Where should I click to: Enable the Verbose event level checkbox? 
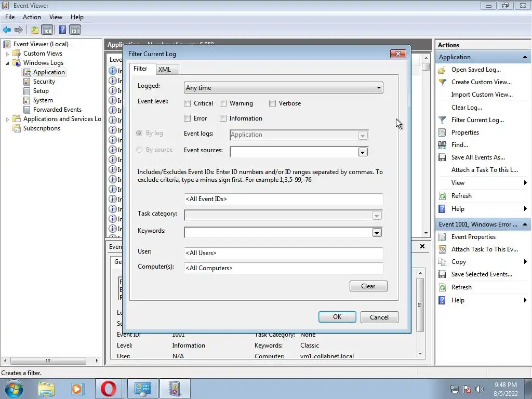[272, 103]
